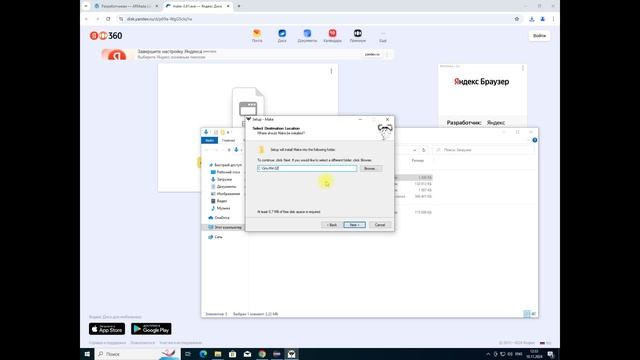Reload the page in Chrome

coord(108,19)
